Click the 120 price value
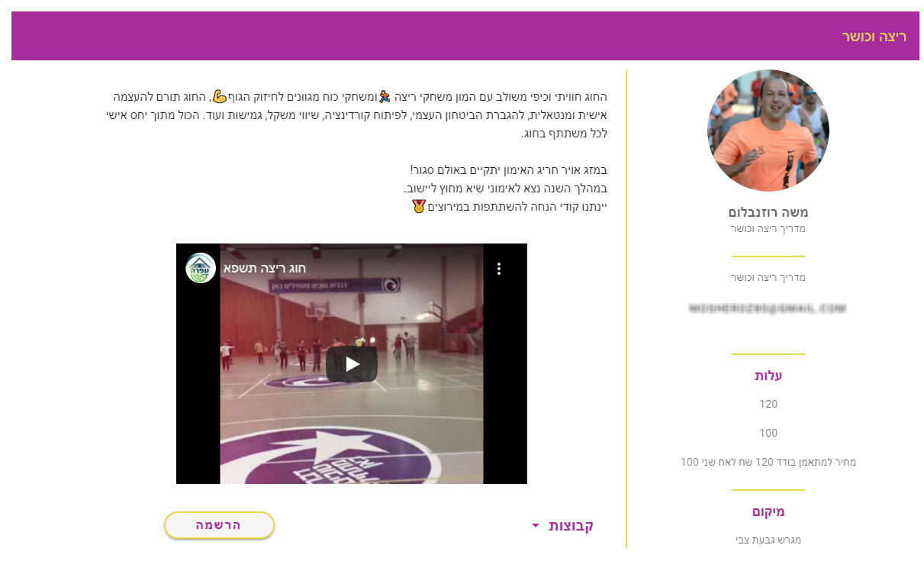924x587 pixels. [768, 404]
